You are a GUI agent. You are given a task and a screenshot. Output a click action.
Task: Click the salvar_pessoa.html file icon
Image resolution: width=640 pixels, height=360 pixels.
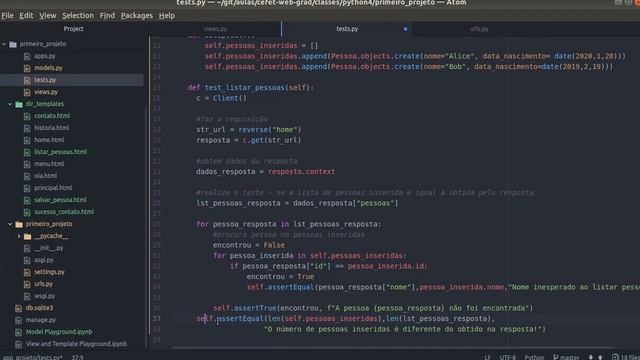pyautogui.click(x=27, y=200)
